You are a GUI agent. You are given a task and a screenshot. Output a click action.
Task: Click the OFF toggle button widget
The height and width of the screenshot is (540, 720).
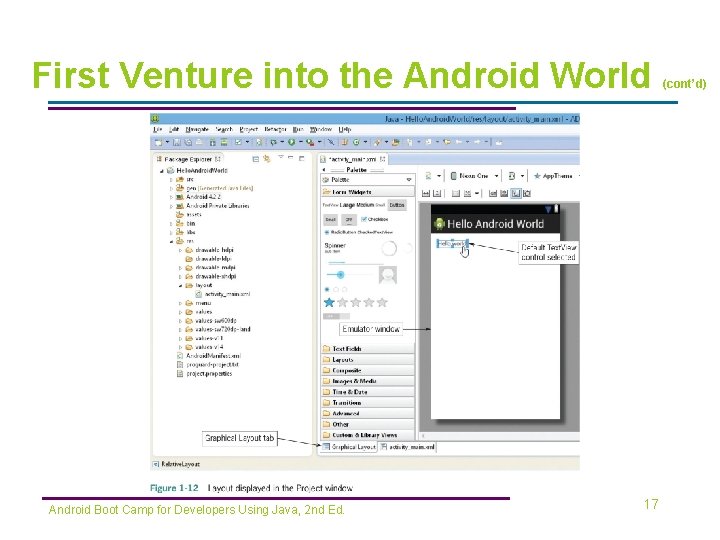349,220
